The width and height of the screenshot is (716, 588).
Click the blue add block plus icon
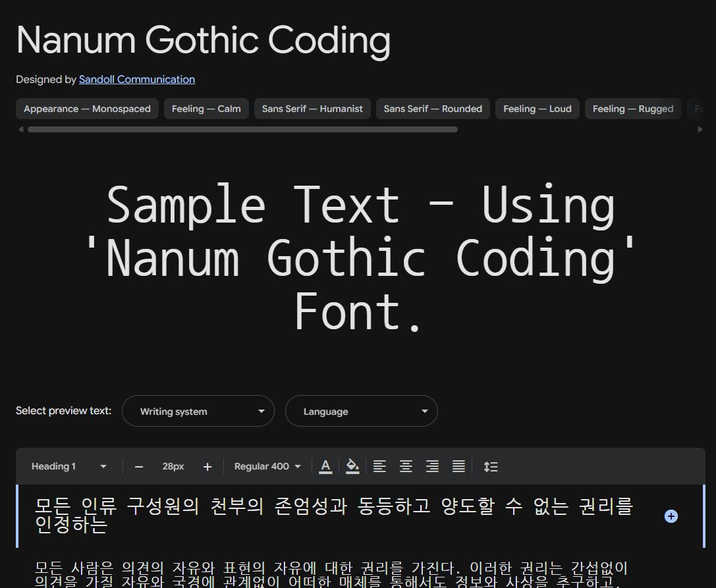[x=671, y=516]
